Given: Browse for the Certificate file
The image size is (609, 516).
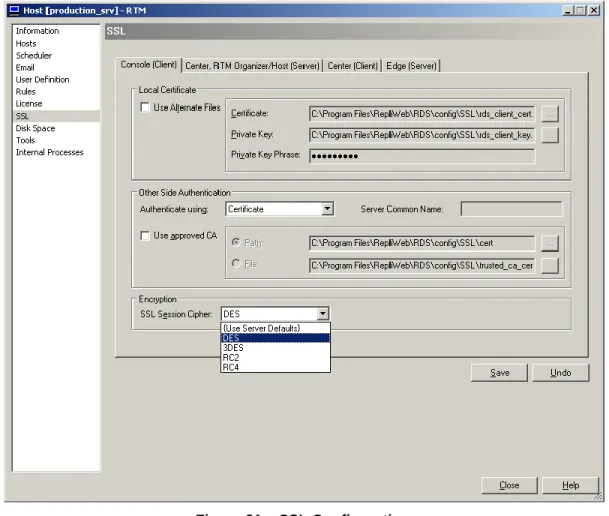Looking at the screenshot, I should 550,114.
